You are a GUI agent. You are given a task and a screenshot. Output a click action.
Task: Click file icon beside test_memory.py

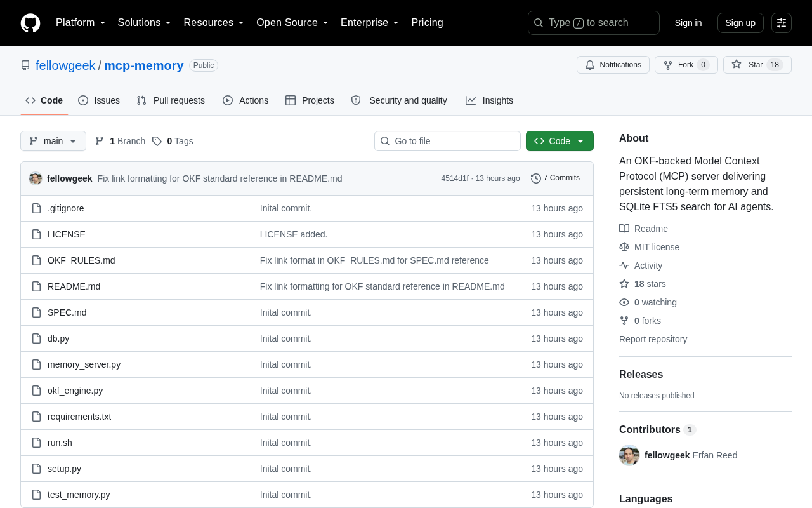(37, 495)
